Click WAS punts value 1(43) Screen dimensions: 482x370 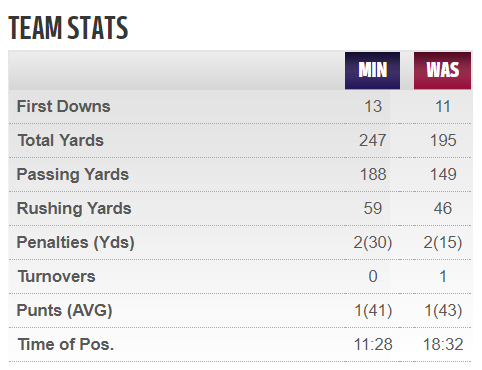443,311
